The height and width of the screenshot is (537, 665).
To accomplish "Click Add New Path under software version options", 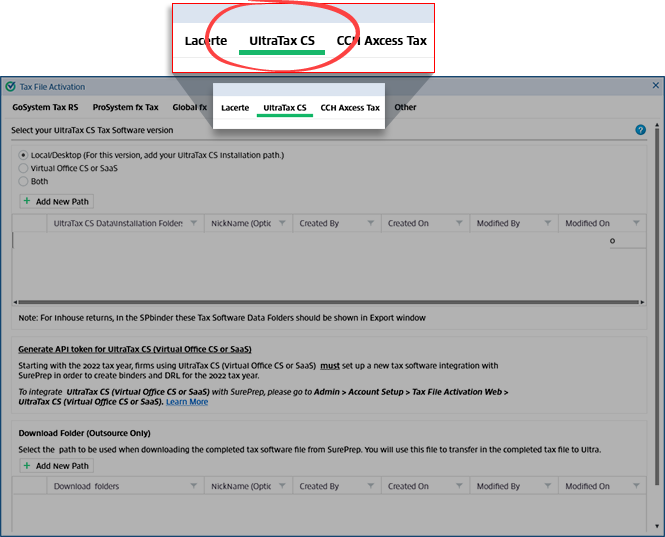I will (56, 201).
